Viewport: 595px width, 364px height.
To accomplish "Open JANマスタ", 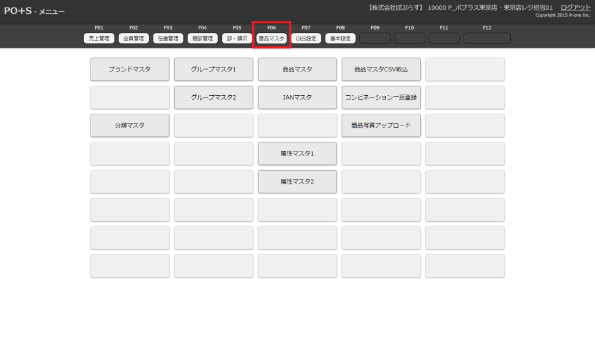I will (x=297, y=98).
